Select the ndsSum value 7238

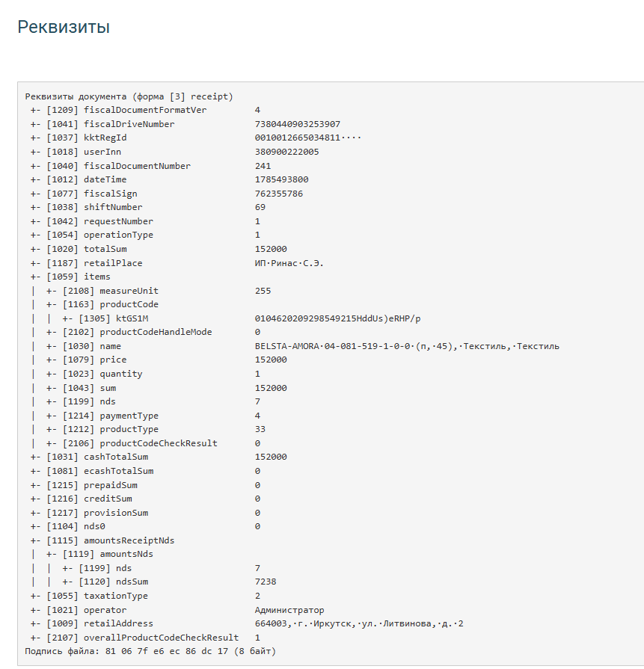[x=266, y=582]
